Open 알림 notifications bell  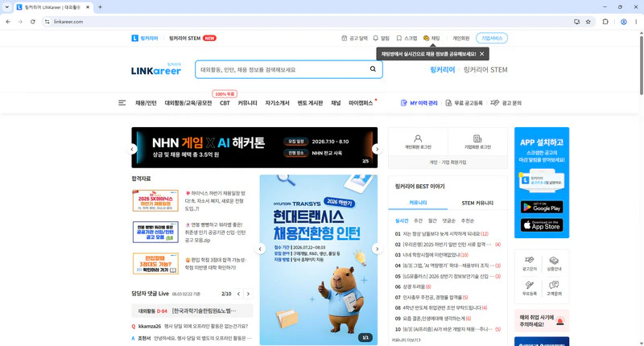point(381,38)
